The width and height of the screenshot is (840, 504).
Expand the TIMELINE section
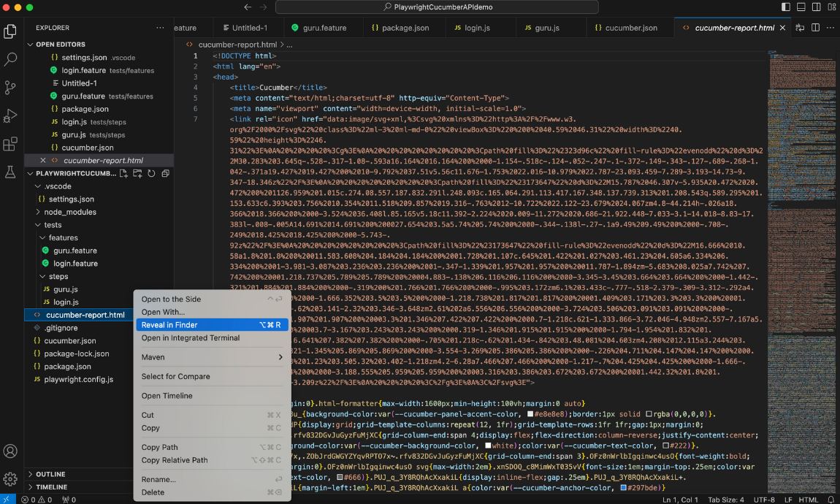pyautogui.click(x=51, y=487)
